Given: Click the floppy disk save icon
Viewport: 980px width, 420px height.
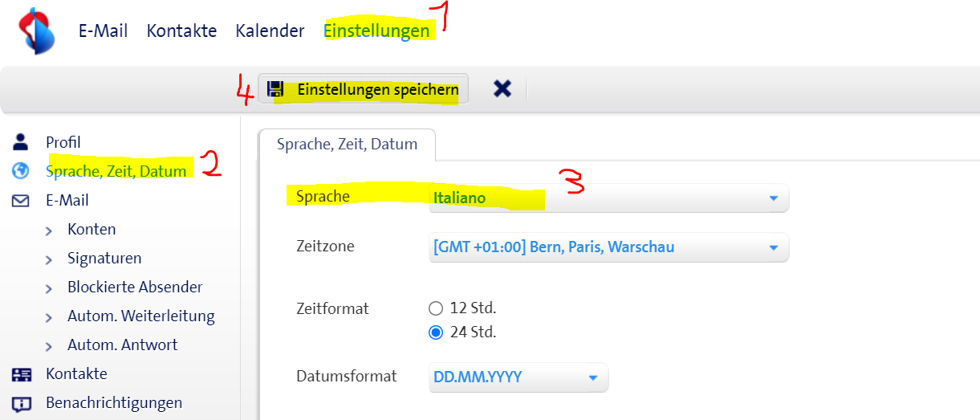Looking at the screenshot, I should point(276,89).
